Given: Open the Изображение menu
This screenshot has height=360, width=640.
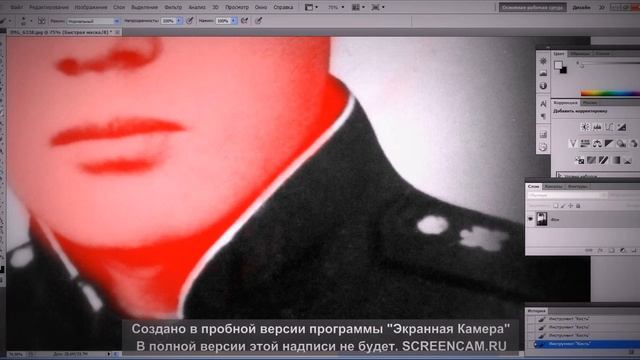Looking at the screenshot, I should click(91, 7).
